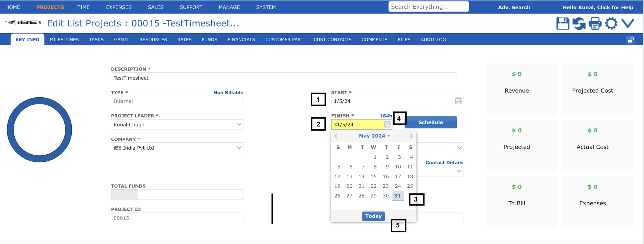Open the SALES menu
The image size is (644, 244).
155,7
